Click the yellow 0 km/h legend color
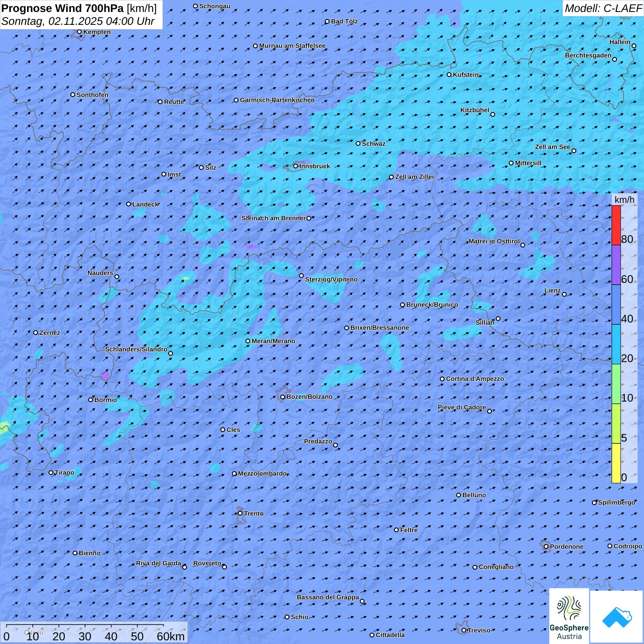 [616, 463]
